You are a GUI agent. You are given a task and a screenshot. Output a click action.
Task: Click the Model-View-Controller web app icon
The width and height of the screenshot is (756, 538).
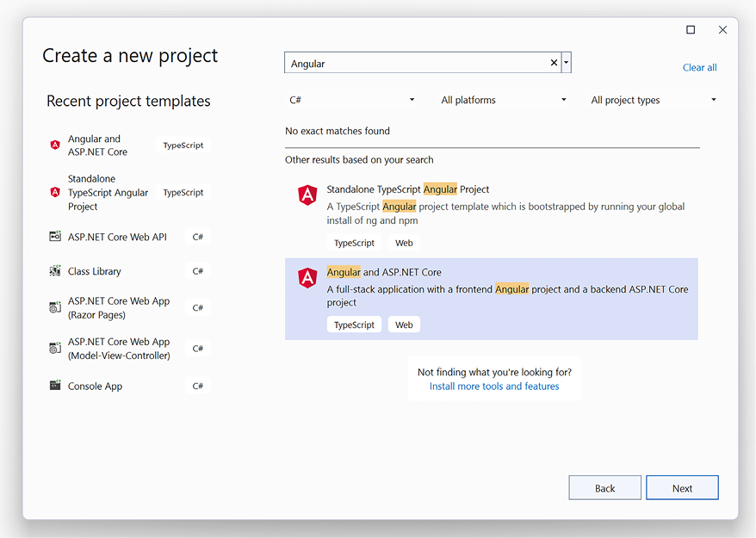(x=55, y=348)
